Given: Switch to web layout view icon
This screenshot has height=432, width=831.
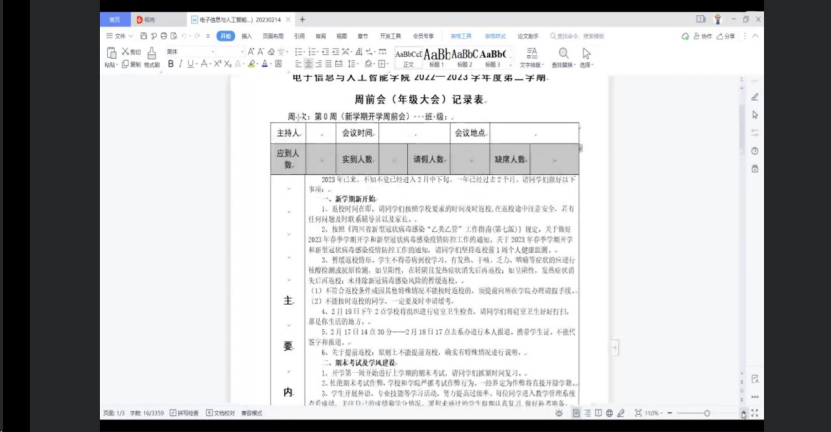Looking at the screenshot, I should tap(609, 413).
